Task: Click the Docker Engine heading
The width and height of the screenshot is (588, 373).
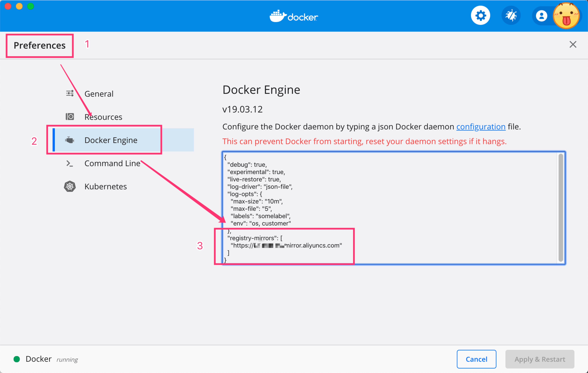Action: coord(261,90)
